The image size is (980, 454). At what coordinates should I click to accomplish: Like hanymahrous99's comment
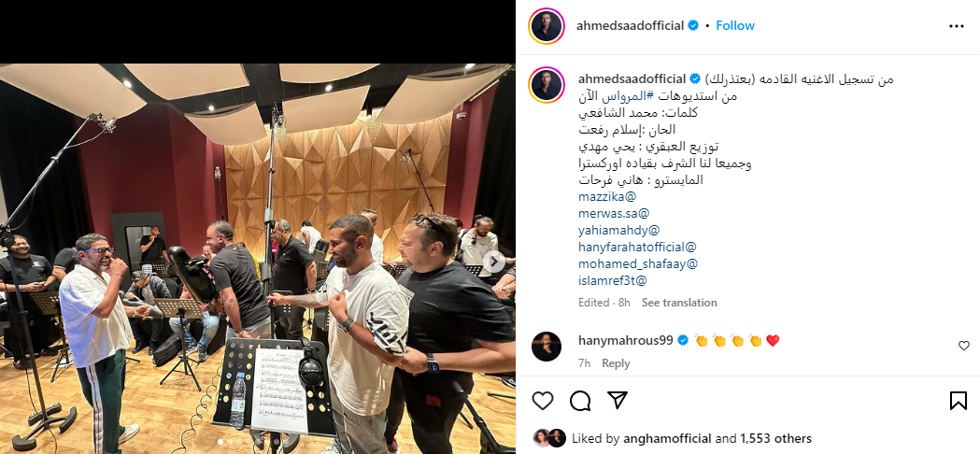click(964, 346)
